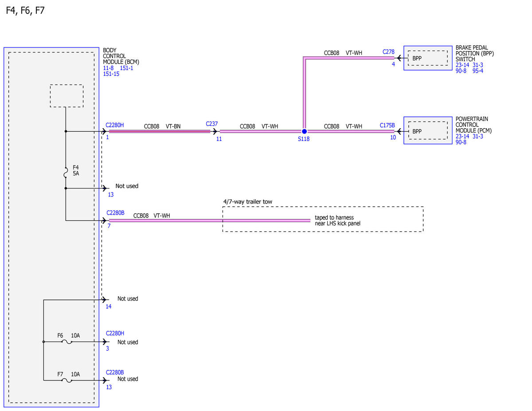The height and width of the screenshot is (411, 532).
Task: Select the F7 10A fuse symbol
Action: [x=66, y=380]
